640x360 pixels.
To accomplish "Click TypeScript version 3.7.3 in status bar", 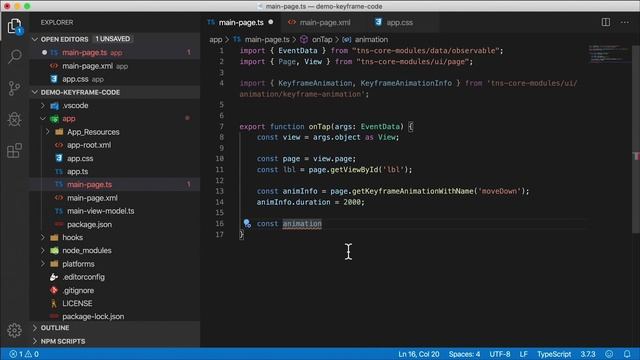I will coord(588,354).
